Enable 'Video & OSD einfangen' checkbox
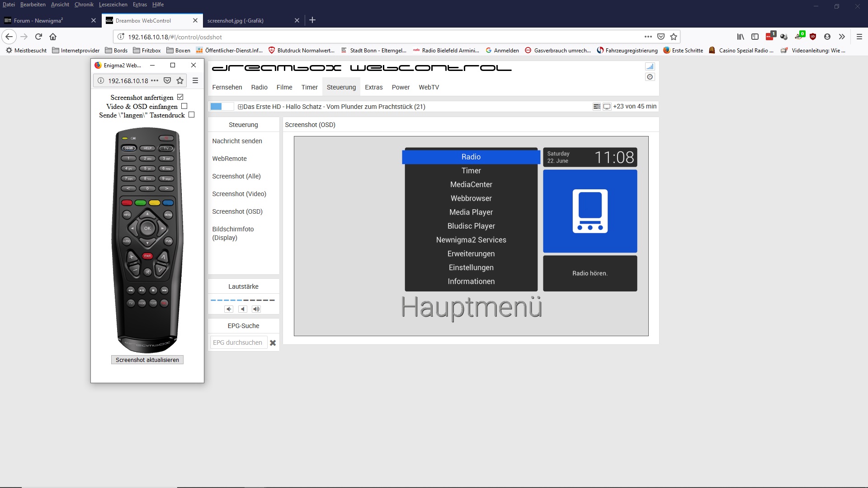Image resolution: width=868 pixels, height=488 pixels. (184, 106)
